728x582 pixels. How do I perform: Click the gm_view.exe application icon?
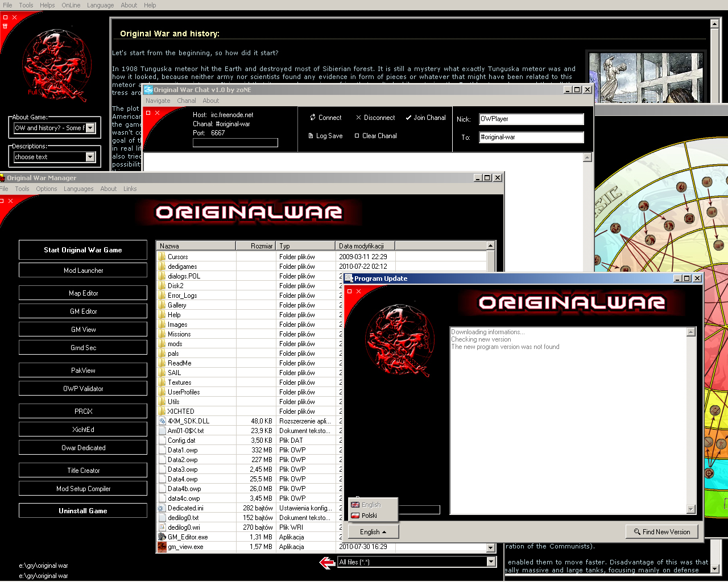click(x=162, y=547)
